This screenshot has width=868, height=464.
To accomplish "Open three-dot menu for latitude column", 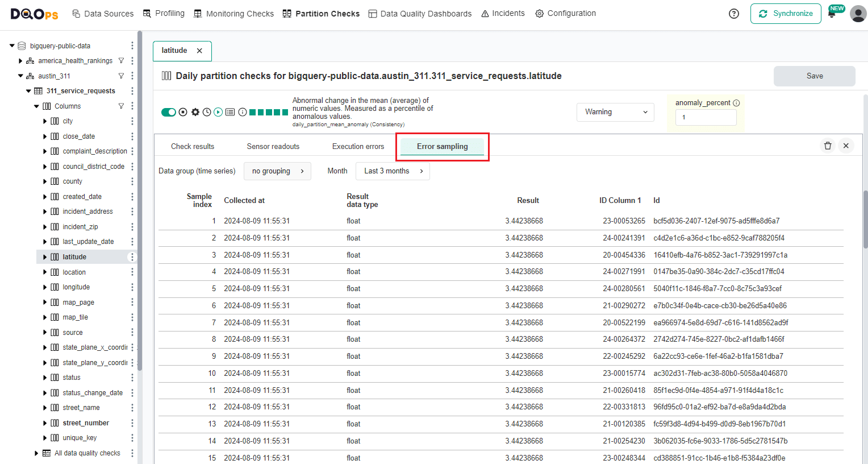I will [x=132, y=257].
